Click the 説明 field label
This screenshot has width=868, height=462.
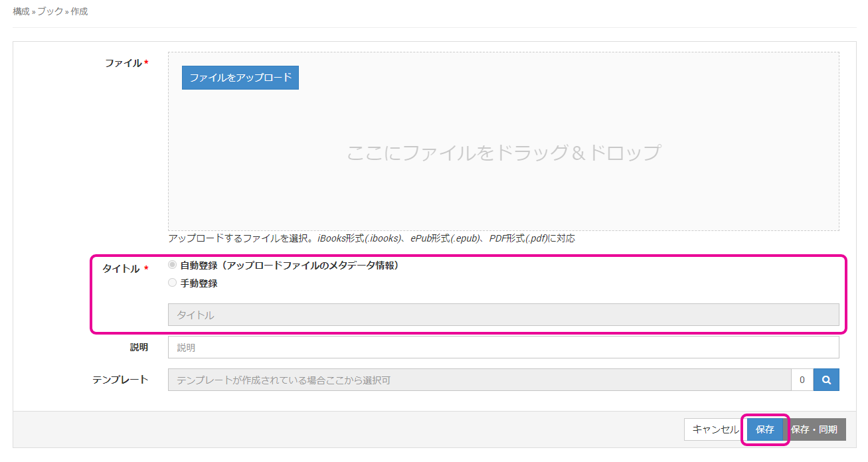coord(139,347)
